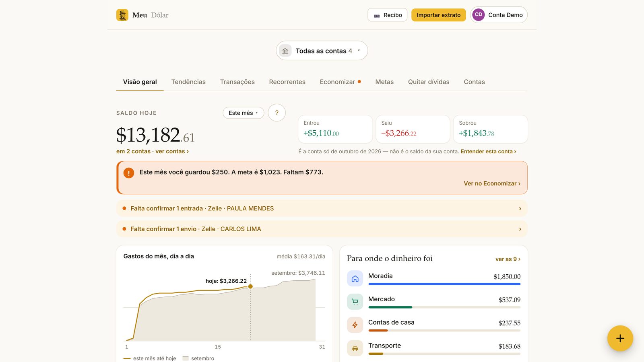Click the média $163.31/dia text
The height and width of the screenshot is (362, 644).
(x=301, y=256)
